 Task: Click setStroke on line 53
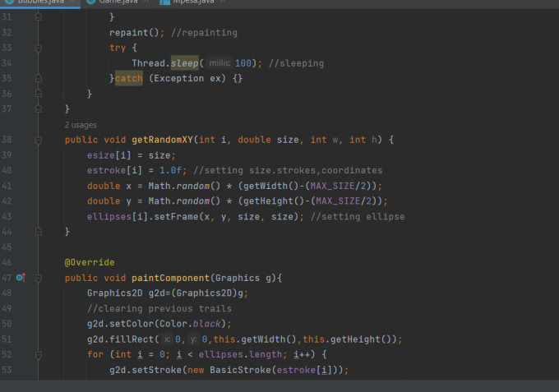tap(156, 370)
